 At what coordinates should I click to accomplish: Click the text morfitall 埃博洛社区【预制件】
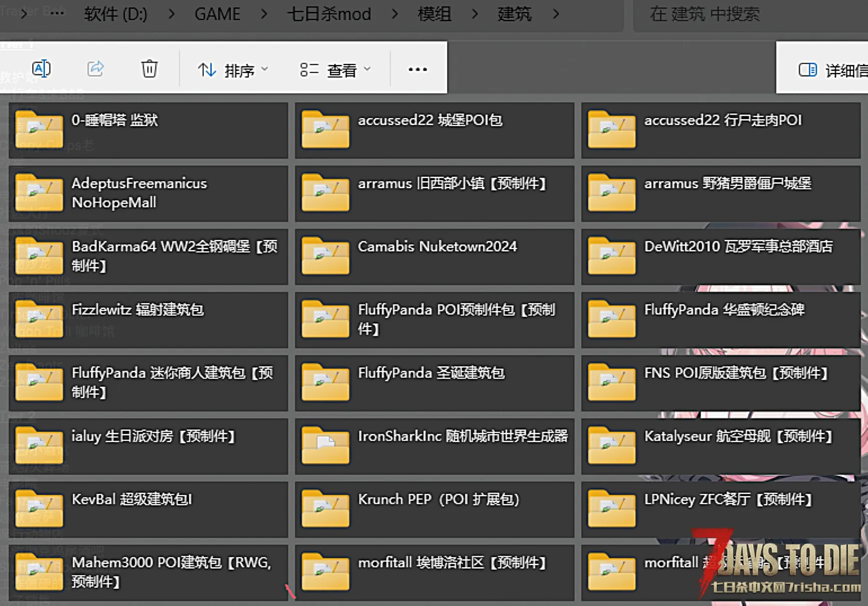pos(453,562)
